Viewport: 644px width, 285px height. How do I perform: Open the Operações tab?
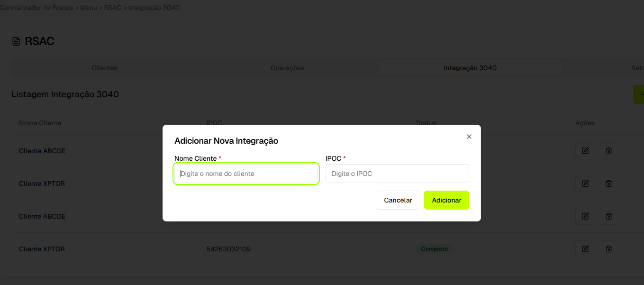tap(287, 68)
